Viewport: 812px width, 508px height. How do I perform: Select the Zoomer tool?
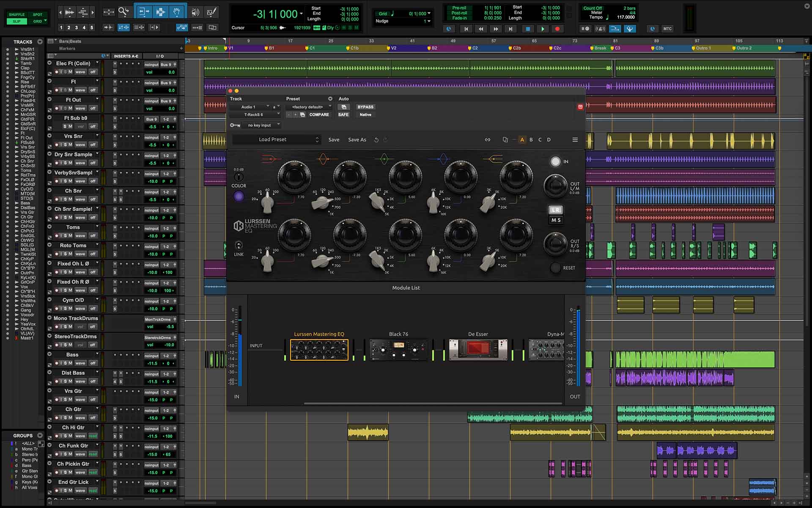(x=124, y=12)
